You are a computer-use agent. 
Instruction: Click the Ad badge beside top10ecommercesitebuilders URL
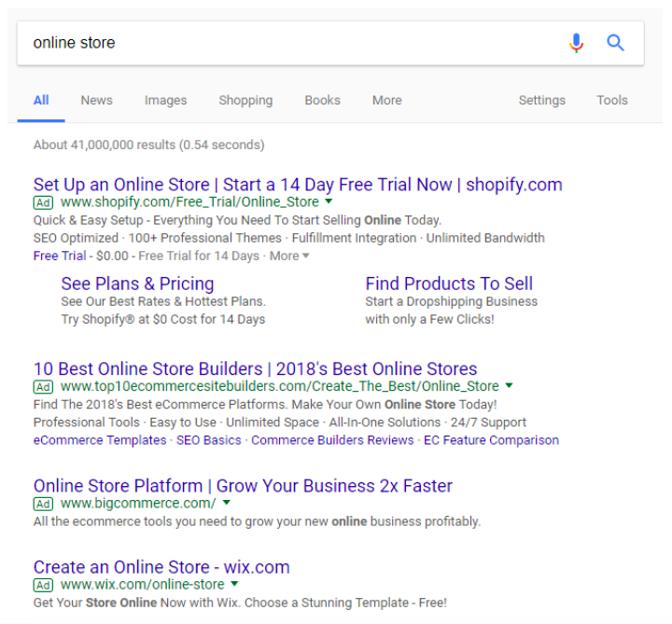click(43, 387)
